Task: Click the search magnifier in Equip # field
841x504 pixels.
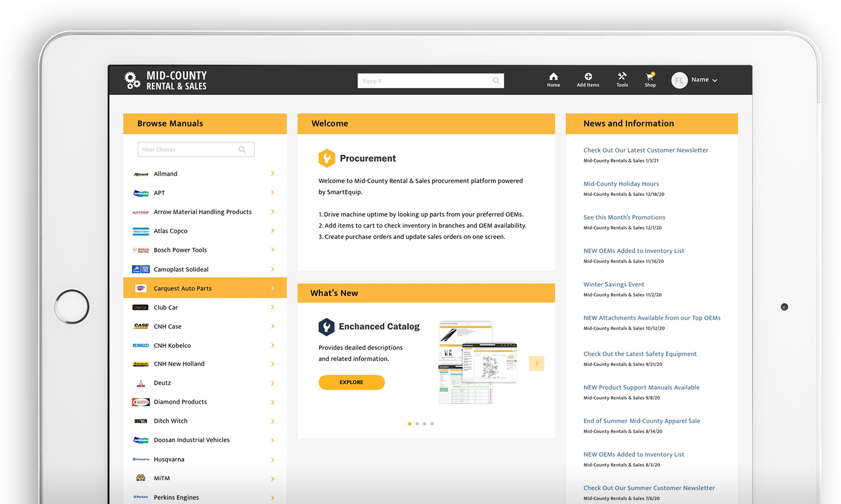Action: 496,81
